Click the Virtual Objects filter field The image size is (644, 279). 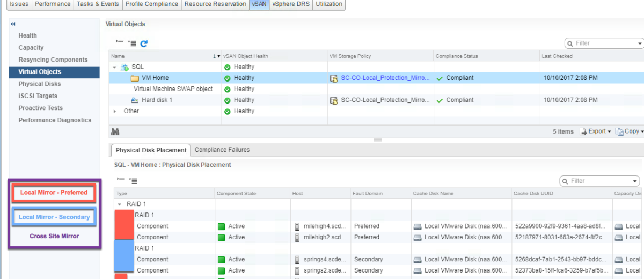pyautogui.click(x=604, y=43)
